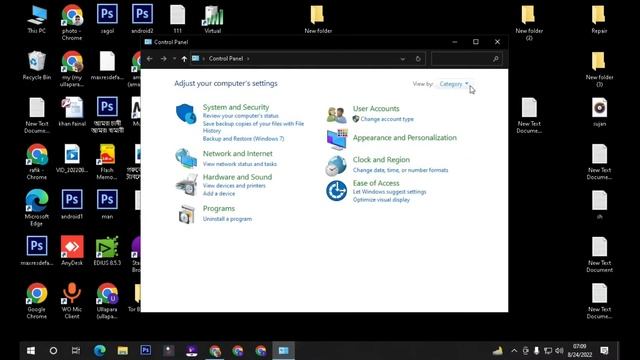
Task: Click the Hardware and Sound heading
Action: 237,177
